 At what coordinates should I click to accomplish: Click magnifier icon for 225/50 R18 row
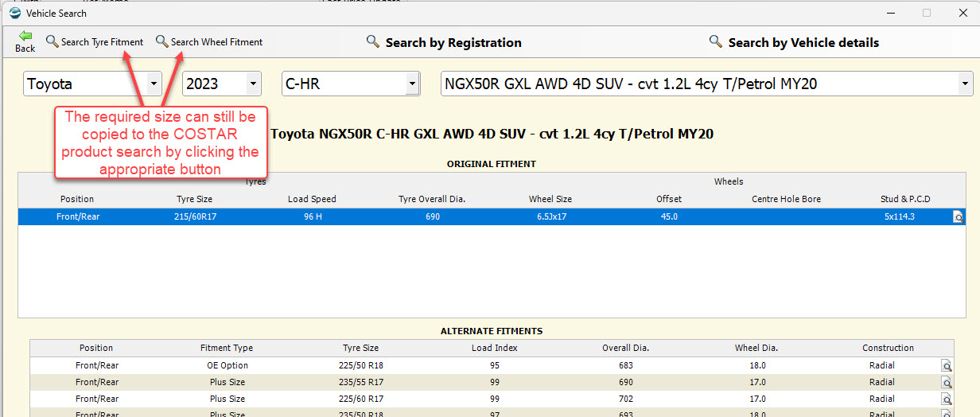coord(947,365)
